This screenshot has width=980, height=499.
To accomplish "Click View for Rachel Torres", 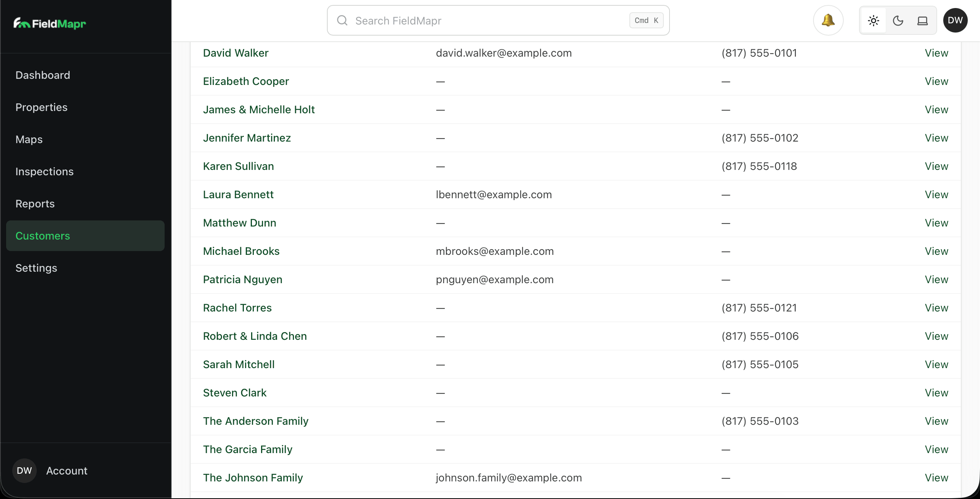I will [936, 308].
